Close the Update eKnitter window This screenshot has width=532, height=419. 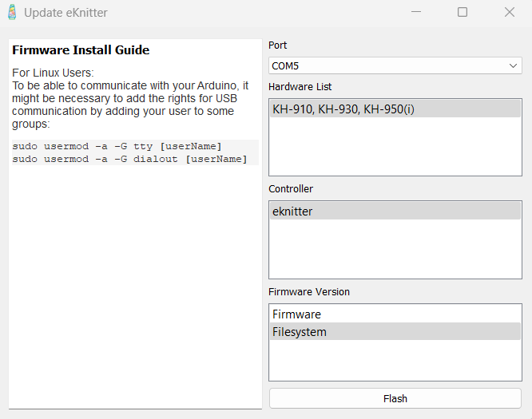coord(509,13)
